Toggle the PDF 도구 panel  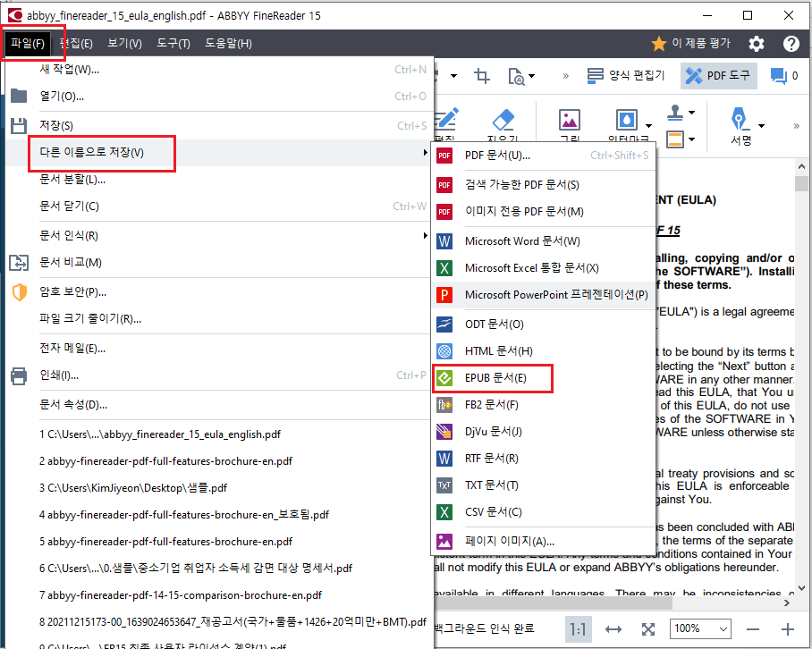(719, 76)
